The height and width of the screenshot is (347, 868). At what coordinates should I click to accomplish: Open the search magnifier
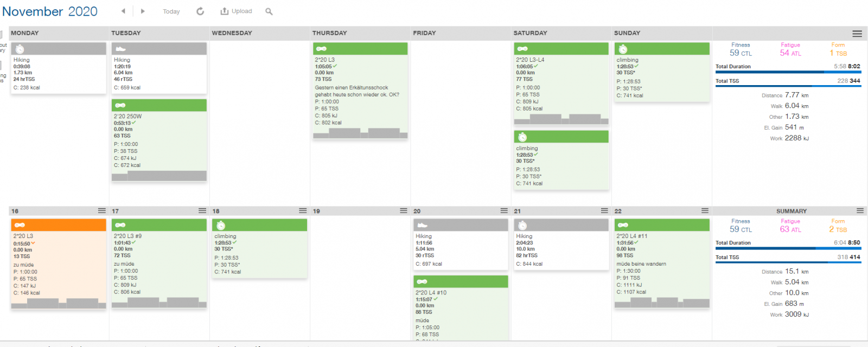point(269,11)
